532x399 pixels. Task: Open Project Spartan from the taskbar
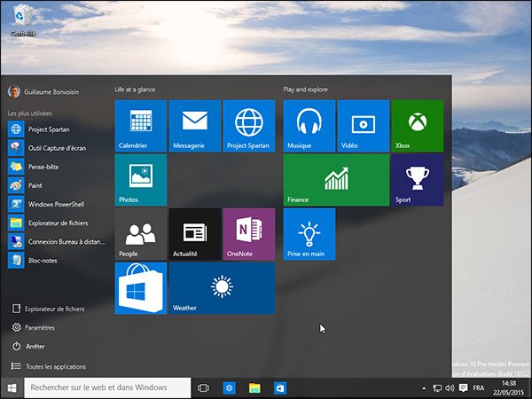coord(230,387)
